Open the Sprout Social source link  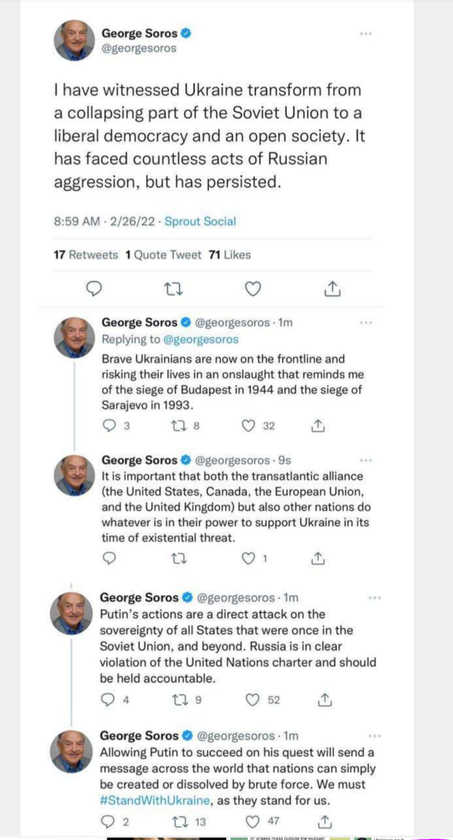(200, 221)
